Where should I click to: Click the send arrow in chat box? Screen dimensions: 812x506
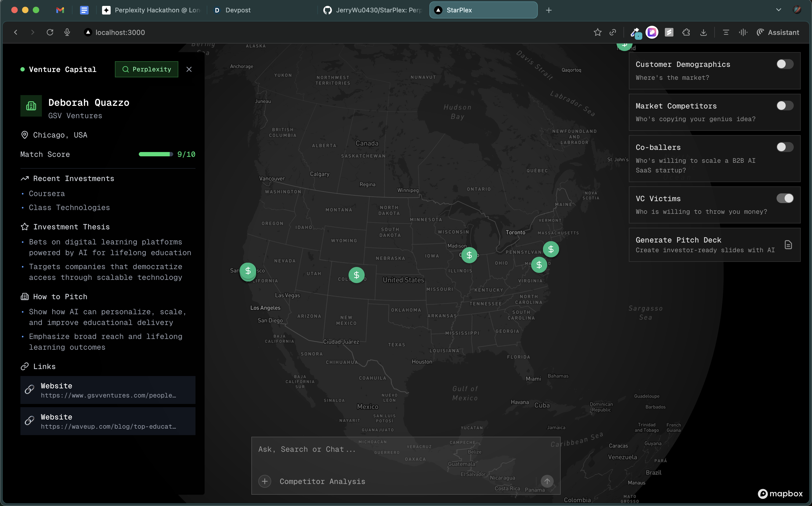pos(547,481)
